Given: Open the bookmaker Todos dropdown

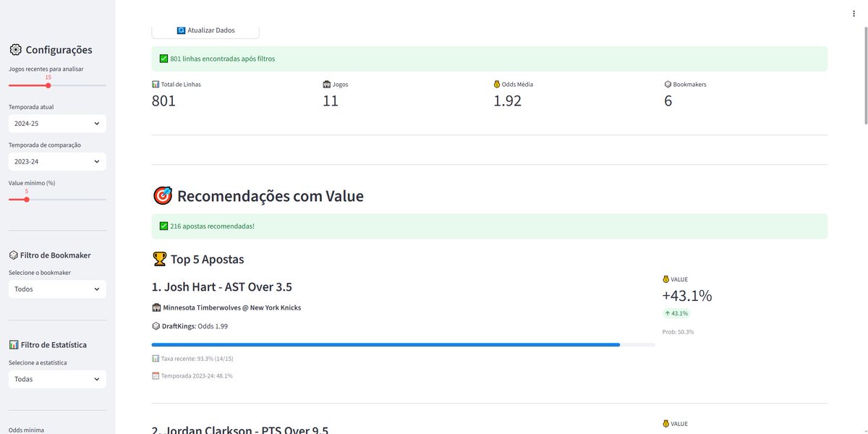Looking at the screenshot, I should point(57,289).
